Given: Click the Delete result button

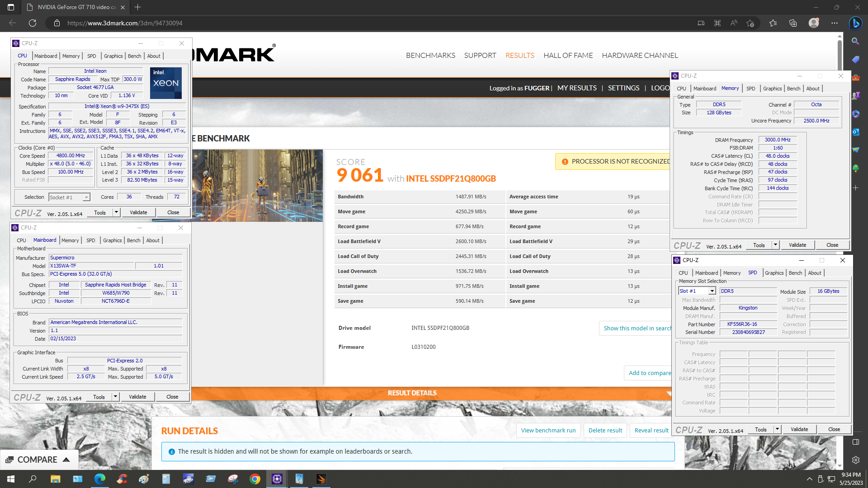Looking at the screenshot, I should point(605,430).
